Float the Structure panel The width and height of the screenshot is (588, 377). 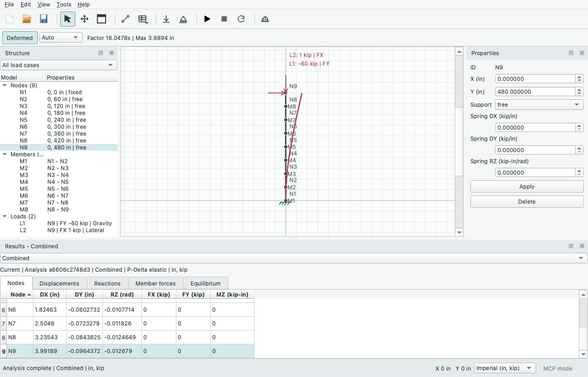point(101,53)
